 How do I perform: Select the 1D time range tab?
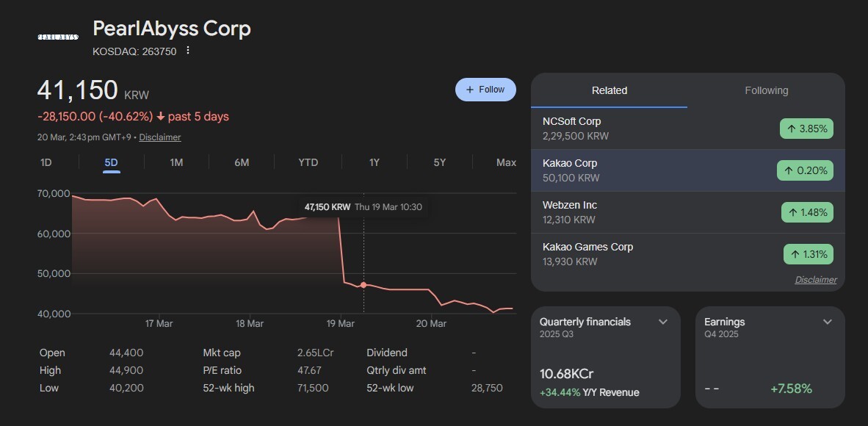pos(46,162)
